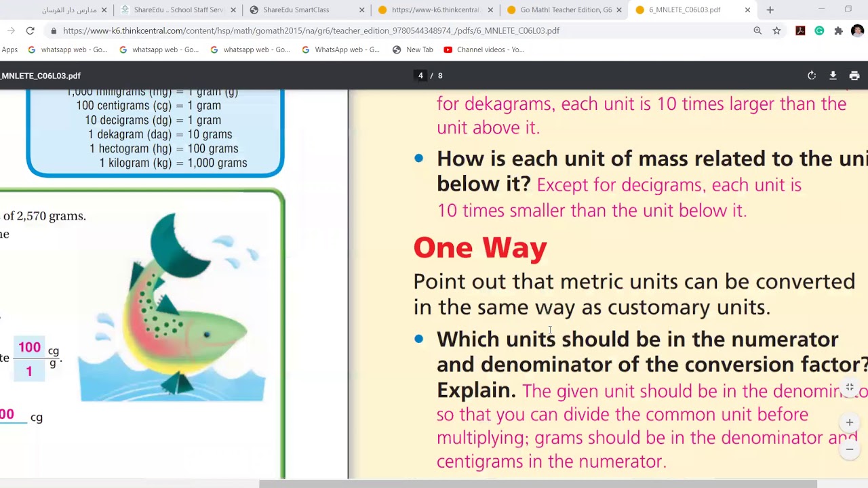The width and height of the screenshot is (868, 488).
Task: Click the address bar URL
Action: pos(311,30)
